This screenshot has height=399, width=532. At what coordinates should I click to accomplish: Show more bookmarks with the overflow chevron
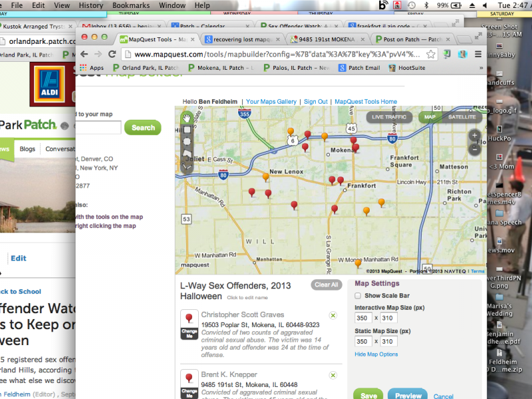[481, 68]
